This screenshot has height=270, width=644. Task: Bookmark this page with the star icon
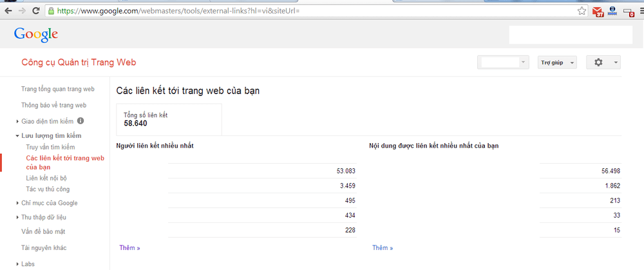[x=582, y=11]
